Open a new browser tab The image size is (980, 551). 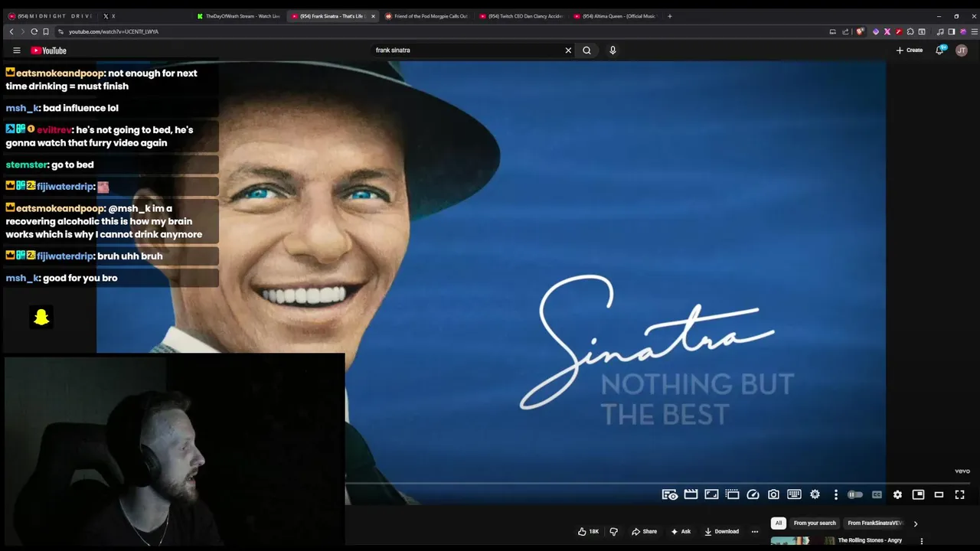point(669,16)
